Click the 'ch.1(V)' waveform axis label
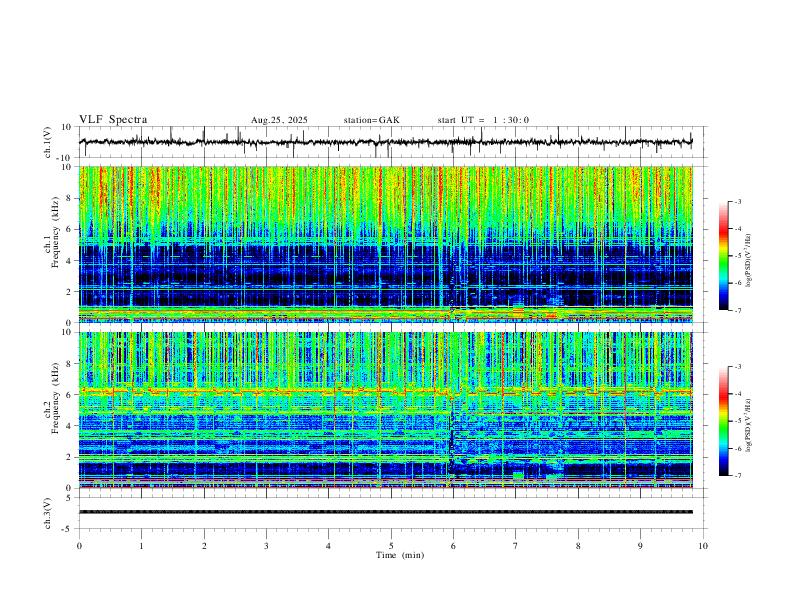The image size is (792, 612). coord(48,142)
